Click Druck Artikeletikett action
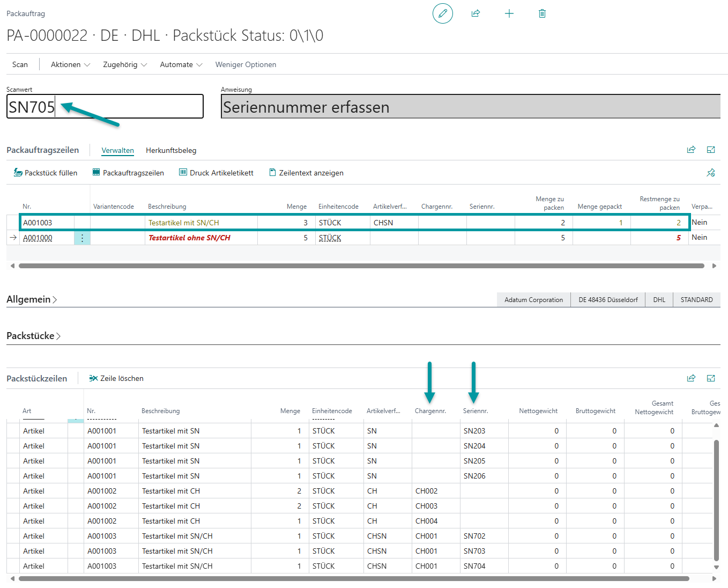The height and width of the screenshot is (588, 728). coord(216,173)
